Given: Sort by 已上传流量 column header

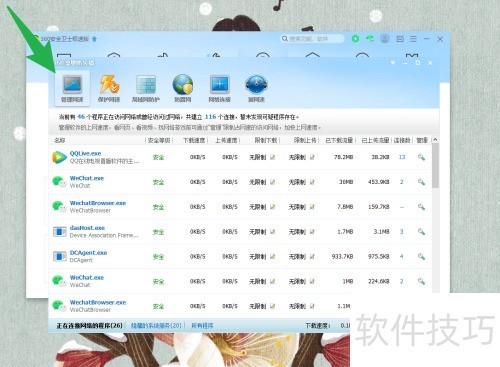Looking at the screenshot, I should coord(375,140).
